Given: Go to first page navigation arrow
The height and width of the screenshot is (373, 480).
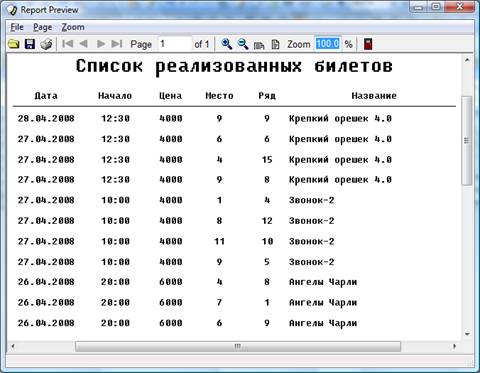Looking at the screenshot, I should (x=68, y=44).
